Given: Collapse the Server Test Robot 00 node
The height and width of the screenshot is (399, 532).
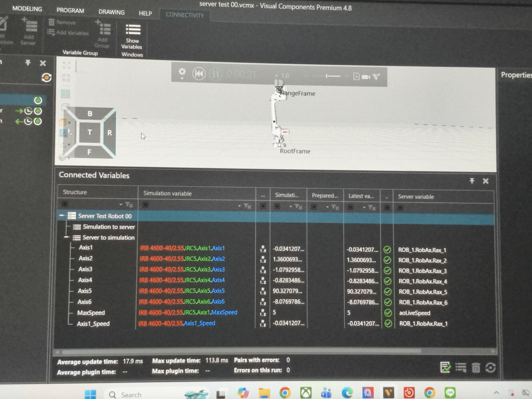Looking at the screenshot, I should pos(62,215).
